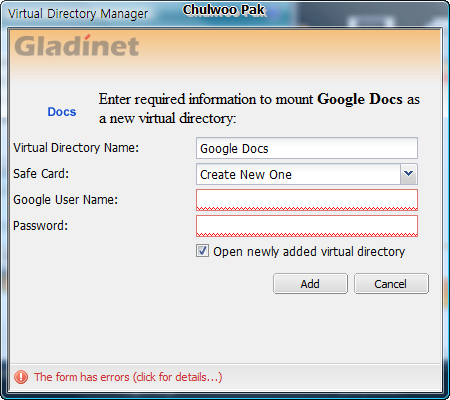The height and width of the screenshot is (400, 450).
Task: Focus the Google User Name field
Action: coord(307,200)
